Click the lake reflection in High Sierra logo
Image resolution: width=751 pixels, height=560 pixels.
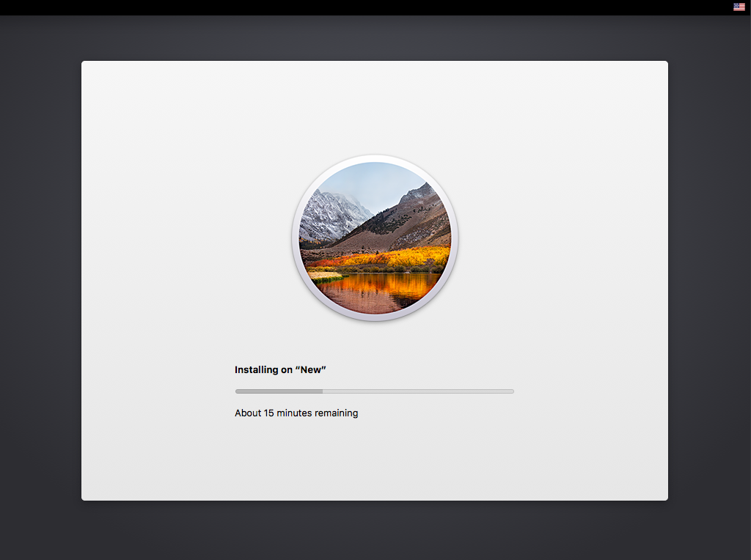[x=378, y=290]
